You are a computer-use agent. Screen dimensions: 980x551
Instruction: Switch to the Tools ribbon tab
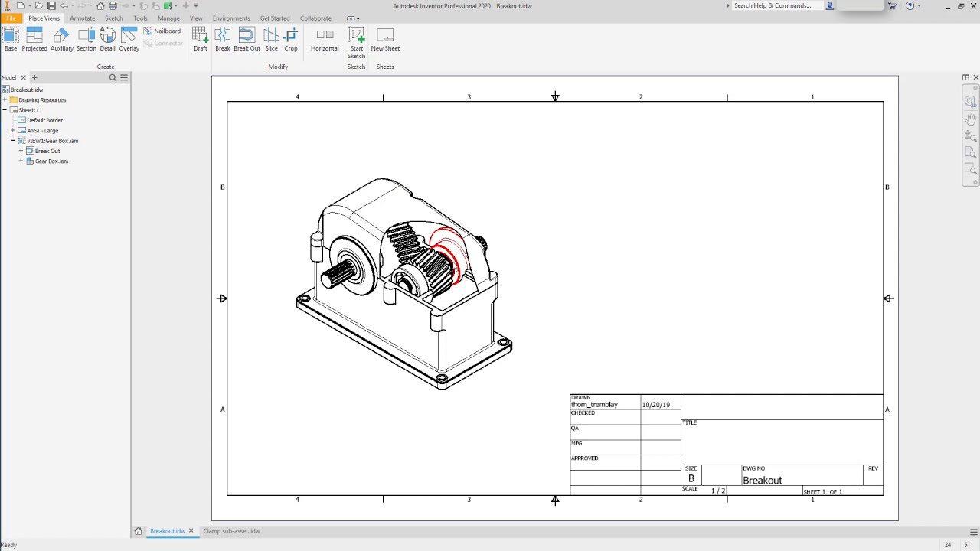140,18
